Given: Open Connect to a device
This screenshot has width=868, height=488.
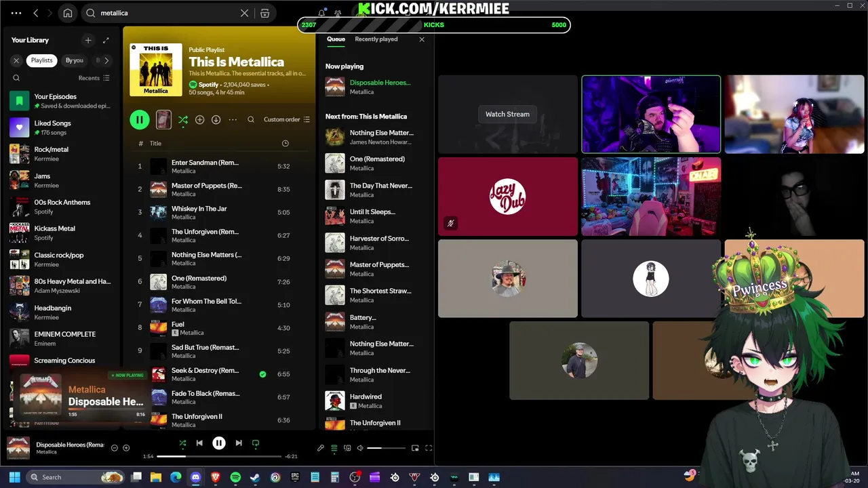Looking at the screenshot, I should pyautogui.click(x=347, y=448).
